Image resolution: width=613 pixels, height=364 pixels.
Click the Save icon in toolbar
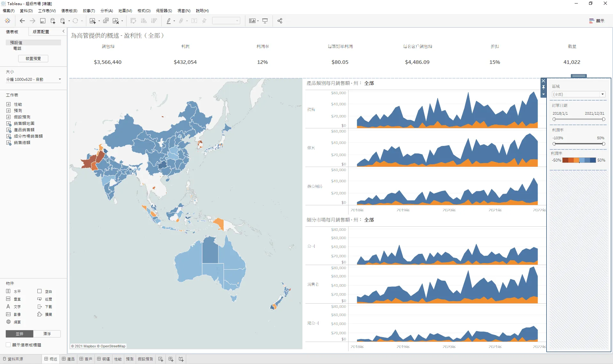pyautogui.click(x=43, y=21)
